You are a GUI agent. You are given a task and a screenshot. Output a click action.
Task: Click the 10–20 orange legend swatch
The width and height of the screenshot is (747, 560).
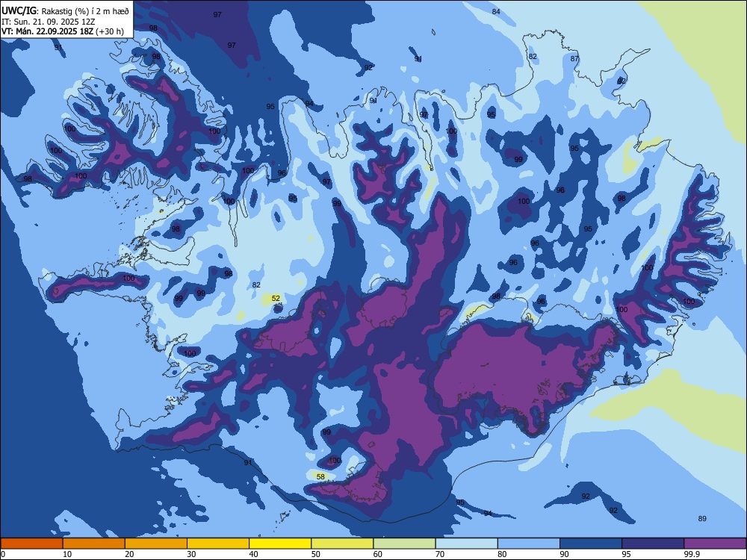(x=94, y=544)
